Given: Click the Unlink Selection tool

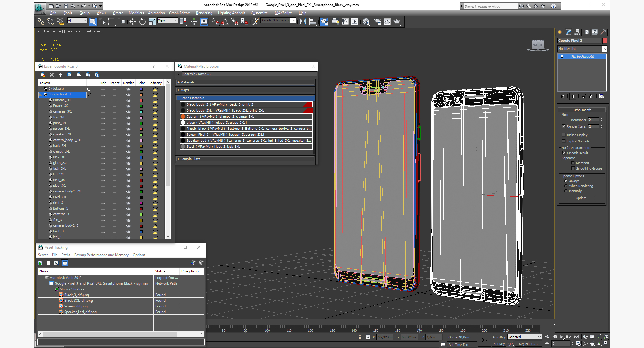Looking at the screenshot, I should [x=50, y=21].
